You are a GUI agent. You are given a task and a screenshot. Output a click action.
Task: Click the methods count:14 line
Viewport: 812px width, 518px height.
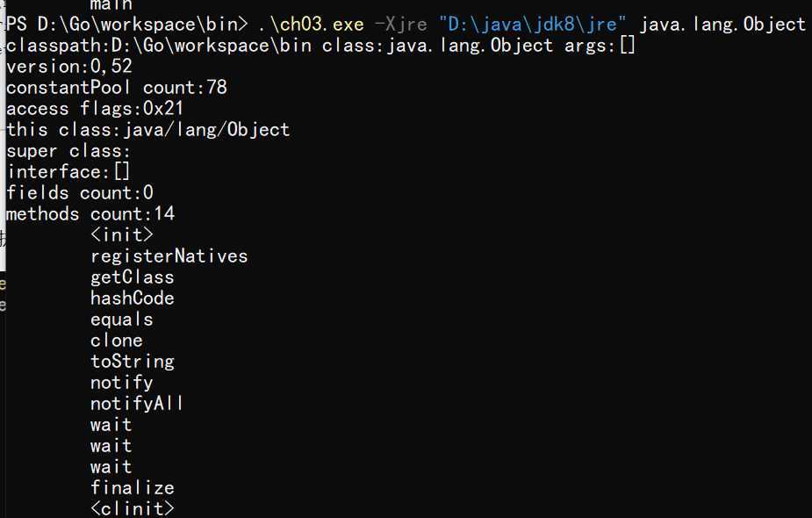[x=90, y=213]
